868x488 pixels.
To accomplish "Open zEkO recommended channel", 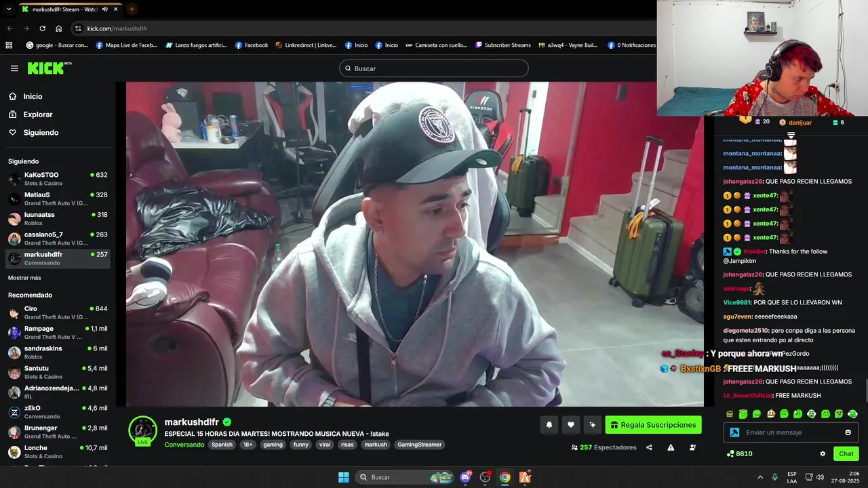I will [x=58, y=412].
